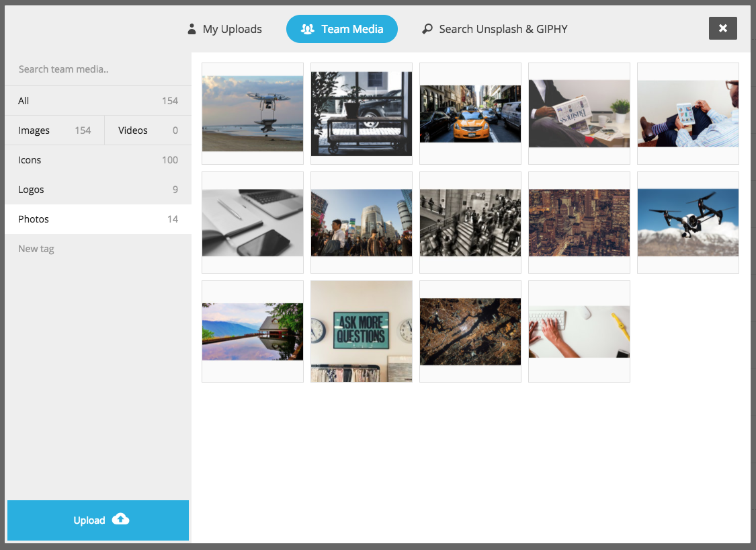
Task: Select the Icons tag
Action: click(98, 160)
